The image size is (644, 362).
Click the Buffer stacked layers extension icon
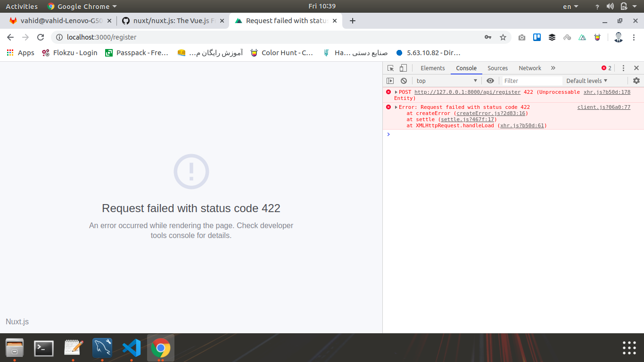552,37
